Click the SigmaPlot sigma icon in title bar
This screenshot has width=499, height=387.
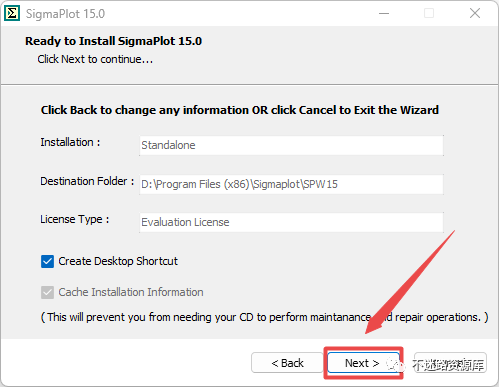(12, 14)
